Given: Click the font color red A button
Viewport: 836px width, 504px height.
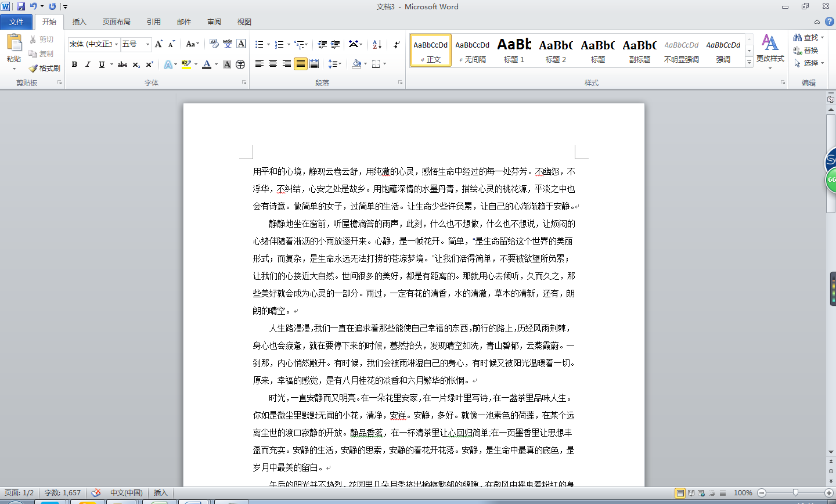Looking at the screenshot, I should 207,64.
